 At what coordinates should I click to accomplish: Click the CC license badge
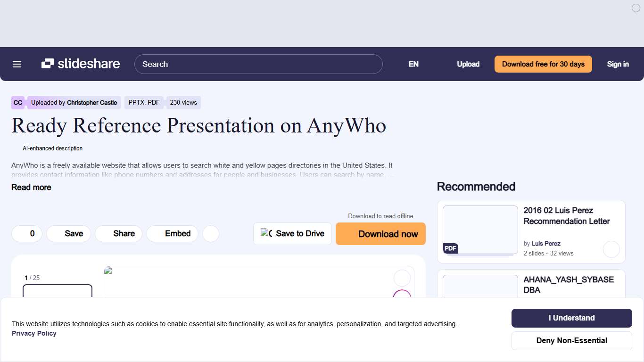[x=17, y=102]
